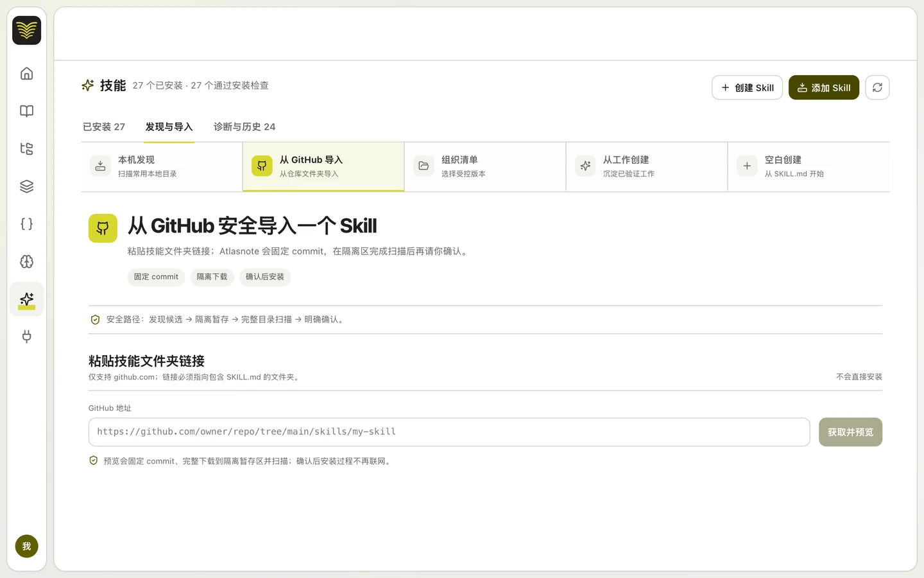924x578 pixels.
Task: Click the 创建 Skill button
Action: coord(747,87)
